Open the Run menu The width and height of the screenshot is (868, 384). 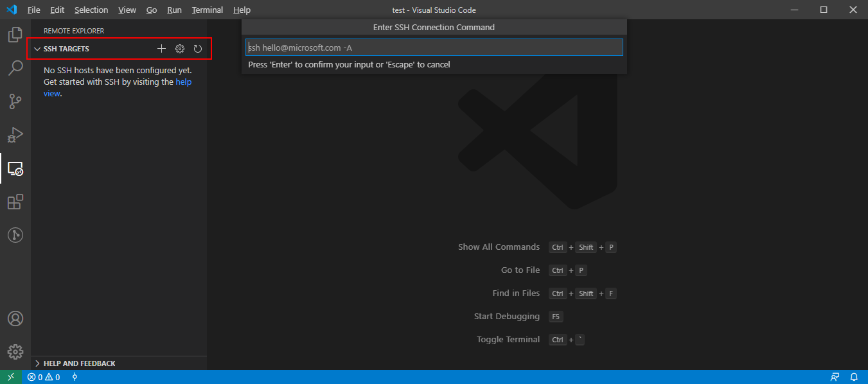pos(174,10)
